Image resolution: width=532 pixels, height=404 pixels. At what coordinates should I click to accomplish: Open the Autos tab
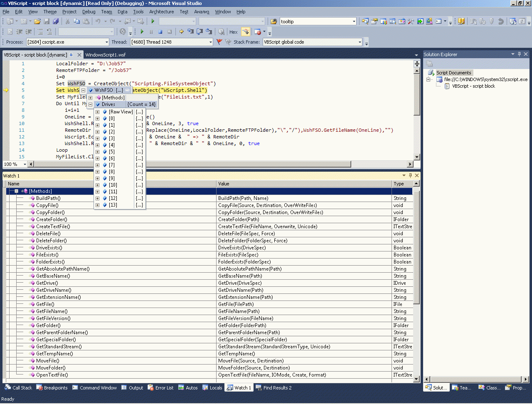(x=188, y=388)
